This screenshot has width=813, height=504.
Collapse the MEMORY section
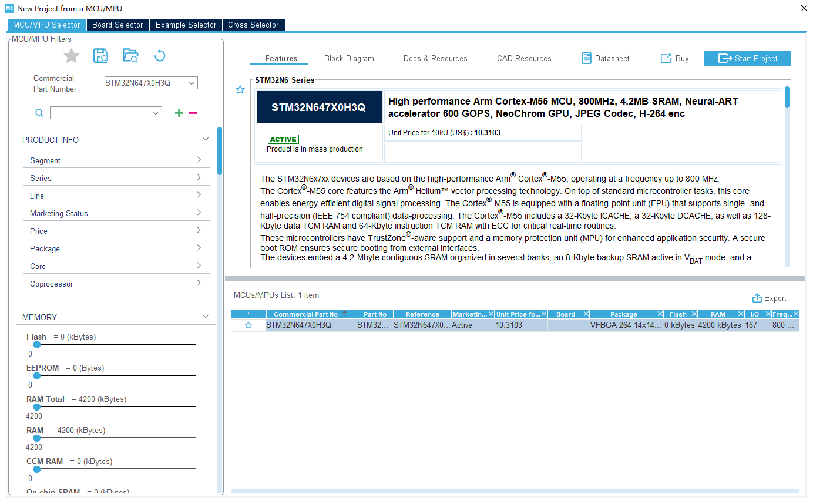tap(206, 317)
